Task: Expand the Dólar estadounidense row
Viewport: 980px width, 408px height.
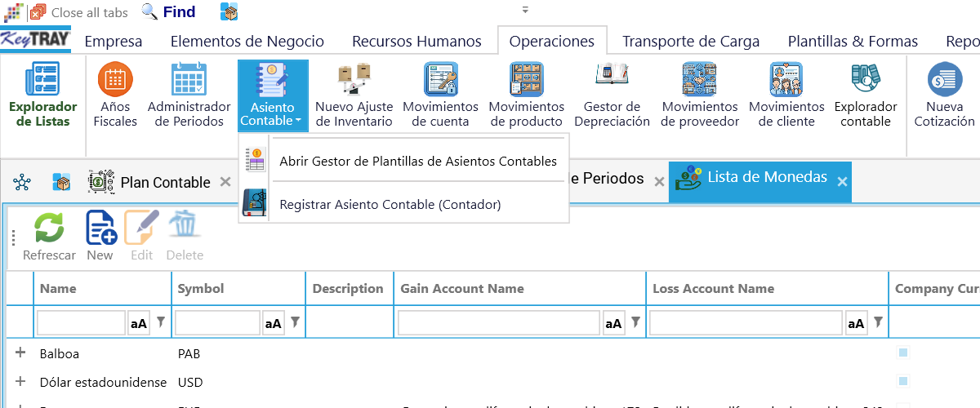Action: [x=20, y=382]
